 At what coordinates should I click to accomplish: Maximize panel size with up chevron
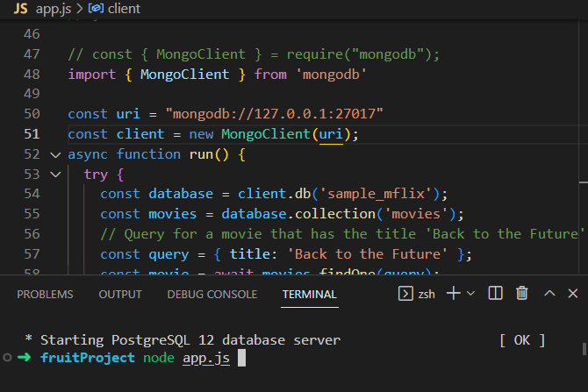(549, 294)
